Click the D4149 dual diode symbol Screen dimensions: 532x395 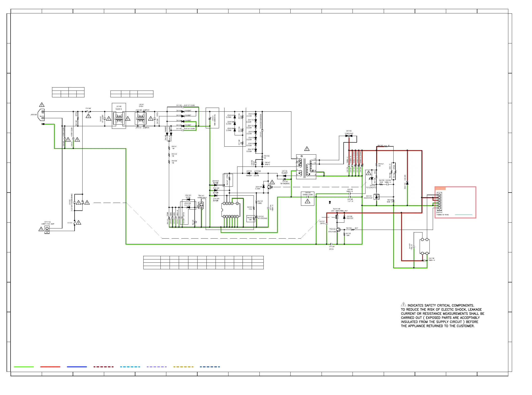[x=349, y=136]
